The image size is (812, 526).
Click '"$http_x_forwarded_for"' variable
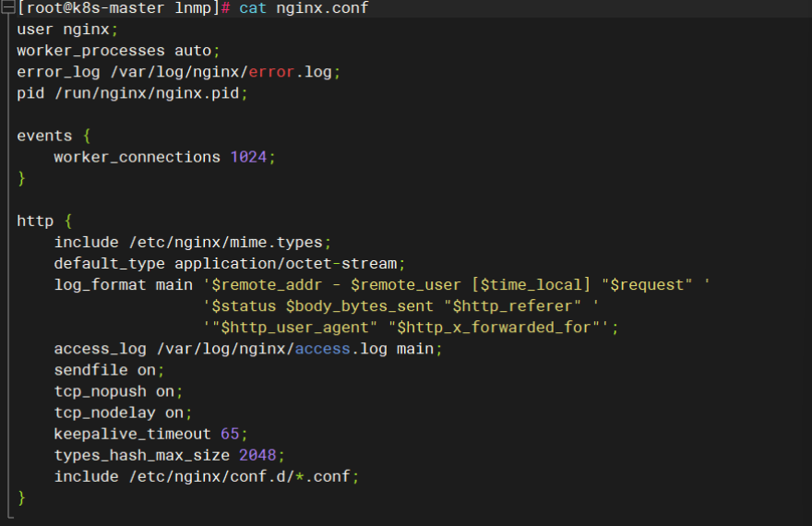point(494,328)
